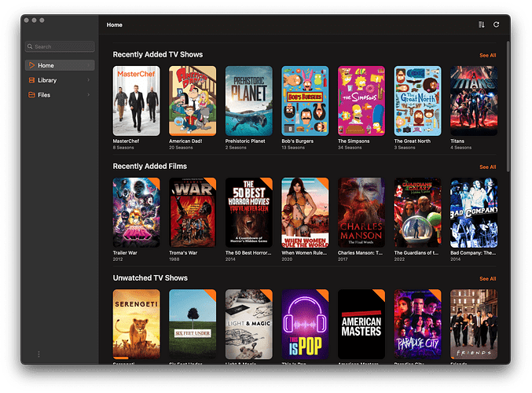Select Files in the sidebar
The width and height of the screenshot is (532, 393).
tap(60, 94)
